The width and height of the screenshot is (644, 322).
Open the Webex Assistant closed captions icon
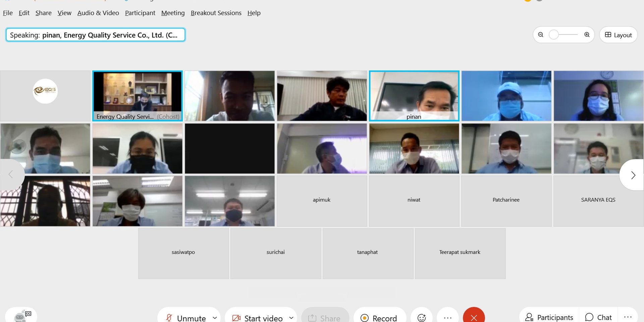pyautogui.click(x=21, y=316)
